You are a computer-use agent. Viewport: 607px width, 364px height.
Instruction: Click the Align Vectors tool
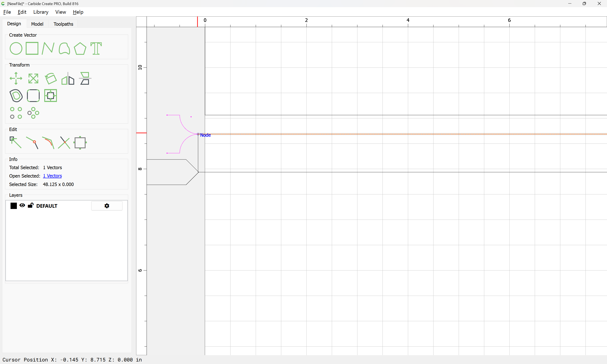(51, 96)
